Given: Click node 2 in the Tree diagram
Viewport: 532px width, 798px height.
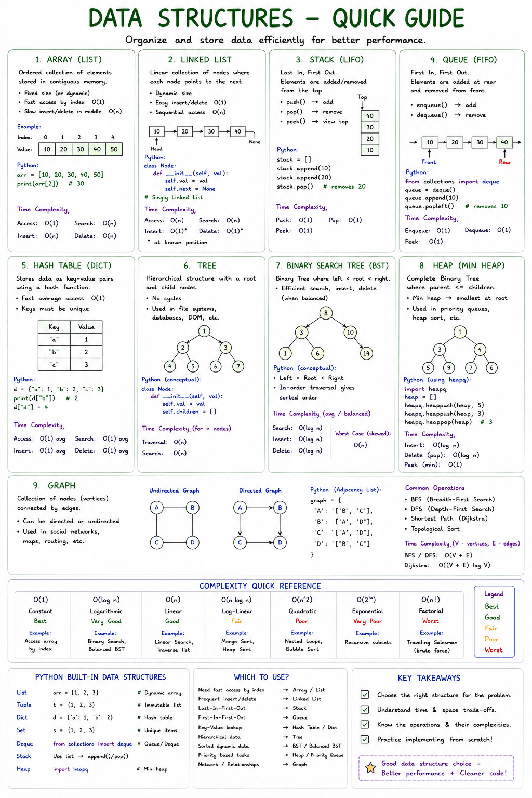Looking at the screenshot, I should click(182, 348).
